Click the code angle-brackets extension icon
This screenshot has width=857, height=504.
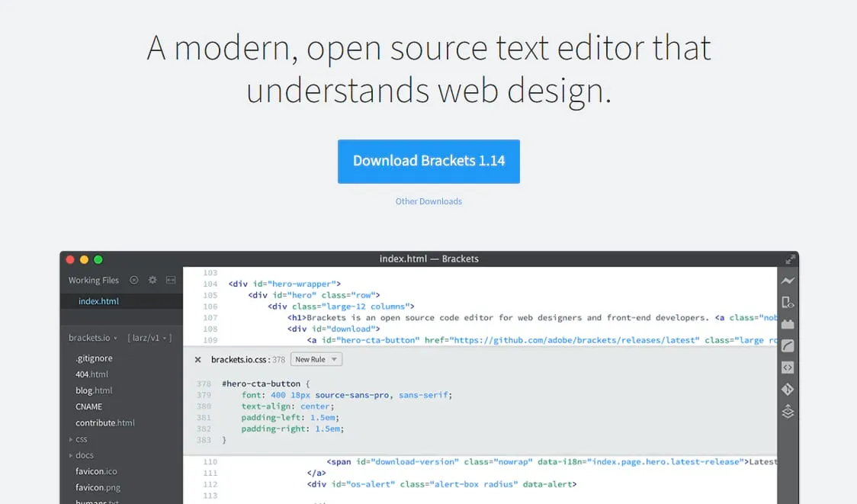click(787, 367)
